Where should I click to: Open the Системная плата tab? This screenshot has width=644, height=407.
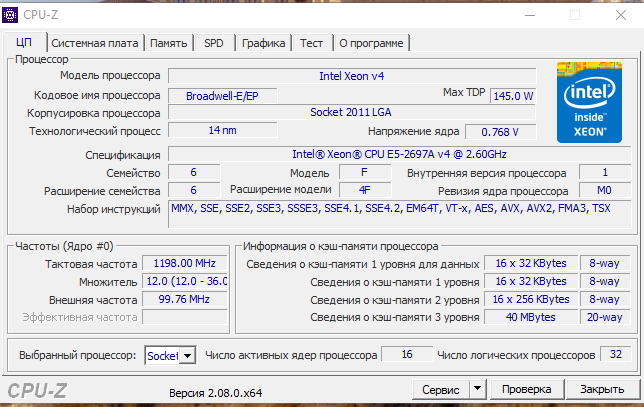(x=95, y=43)
